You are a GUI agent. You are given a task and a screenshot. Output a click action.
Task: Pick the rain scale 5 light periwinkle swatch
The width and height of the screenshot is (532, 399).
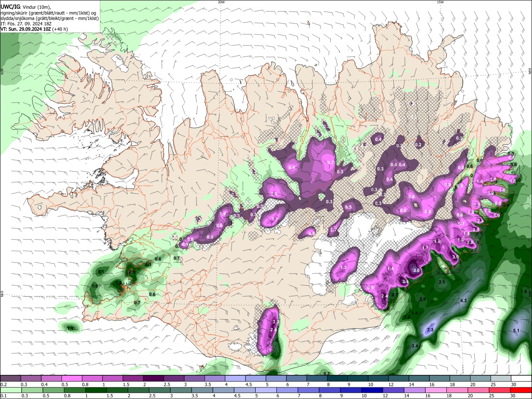266,390
